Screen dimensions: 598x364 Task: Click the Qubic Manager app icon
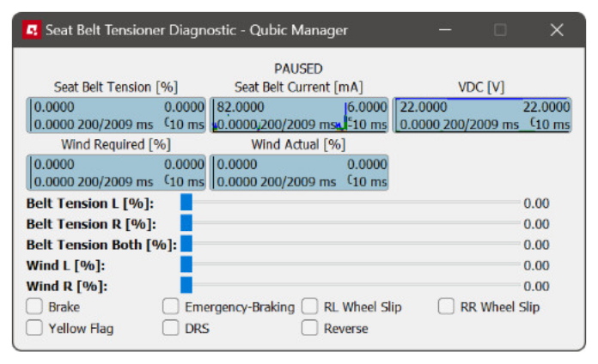coord(32,30)
